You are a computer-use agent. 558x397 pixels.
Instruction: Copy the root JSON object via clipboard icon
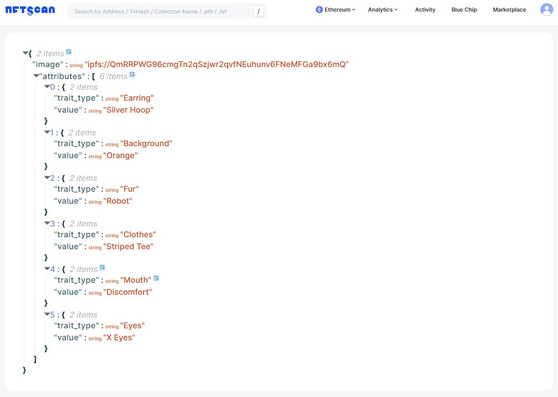click(69, 52)
